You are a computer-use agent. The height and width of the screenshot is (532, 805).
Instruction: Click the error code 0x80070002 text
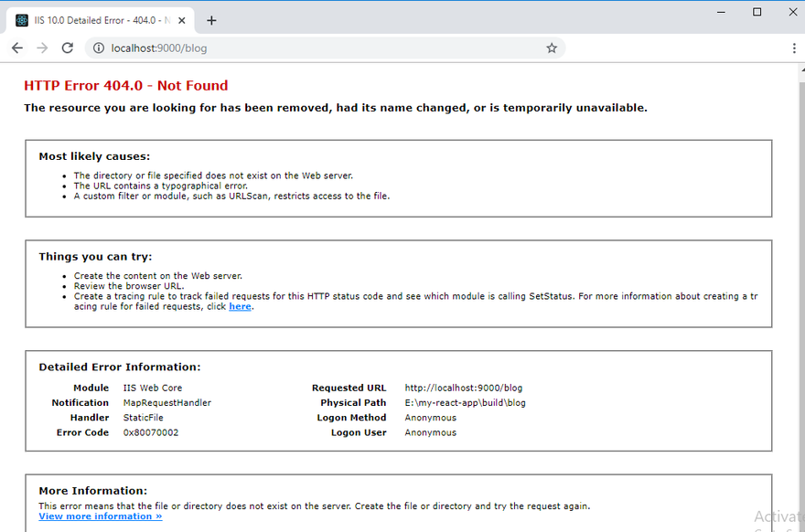(151, 433)
